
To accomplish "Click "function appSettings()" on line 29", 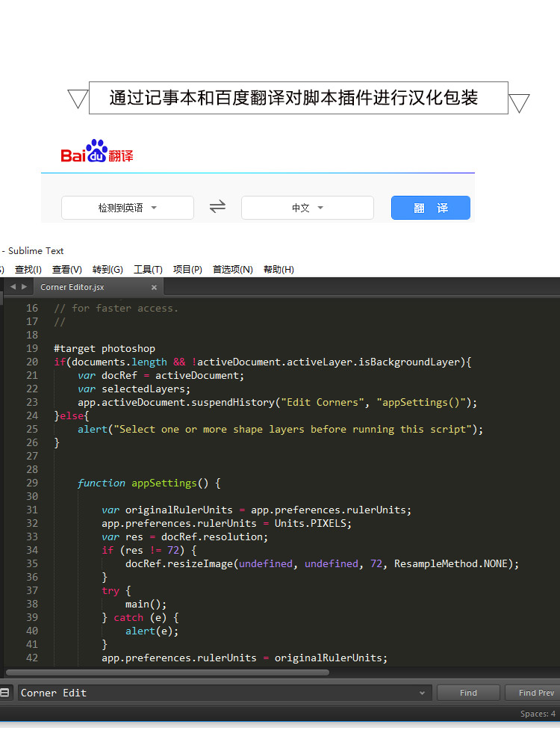I will [x=143, y=483].
